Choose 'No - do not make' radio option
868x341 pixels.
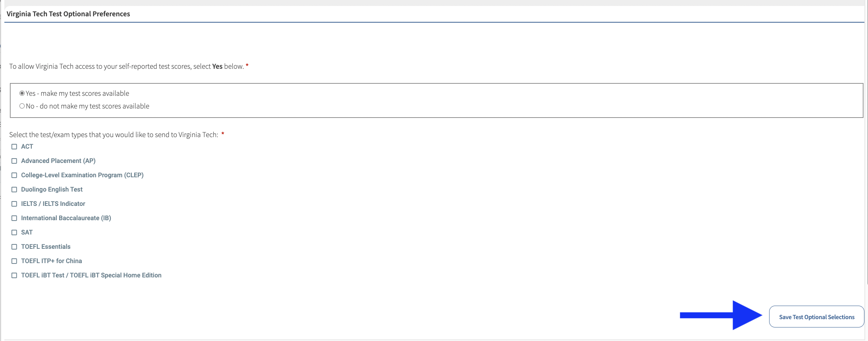click(22, 106)
